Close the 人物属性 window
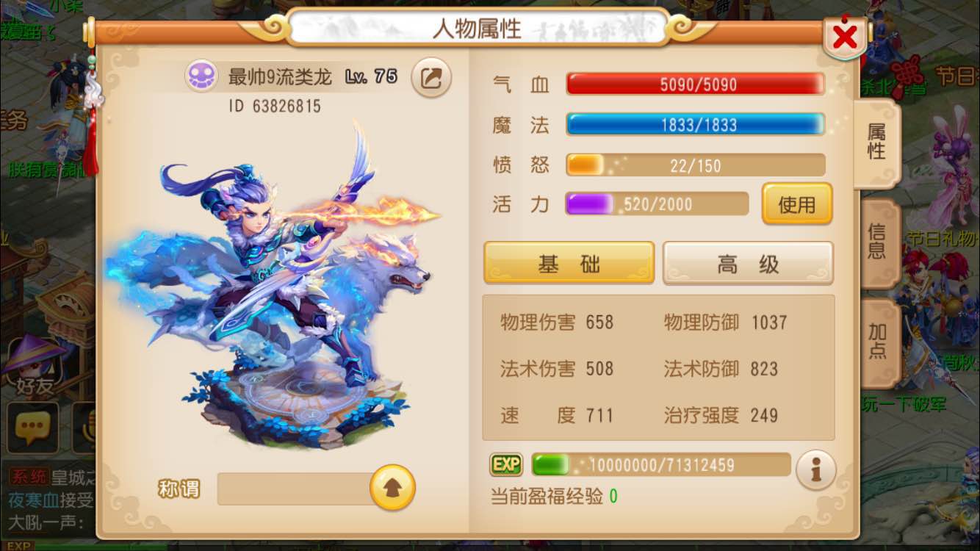The image size is (980, 551). click(845, 37)
